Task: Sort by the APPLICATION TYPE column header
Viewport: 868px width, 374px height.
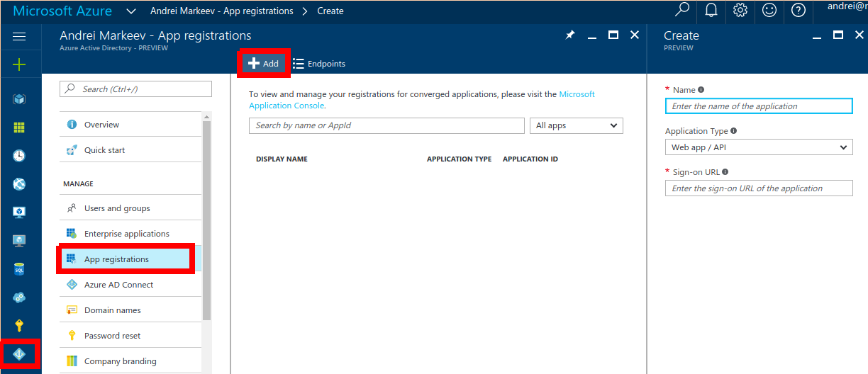Action: pos(459,159)
